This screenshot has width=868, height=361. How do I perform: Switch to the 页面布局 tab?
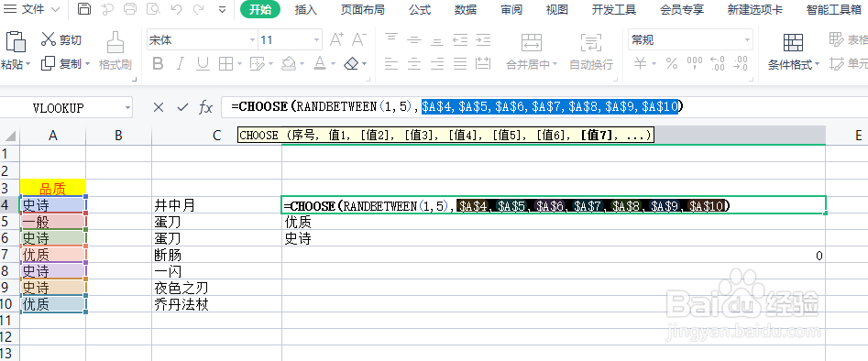click(x=362, y=9)
